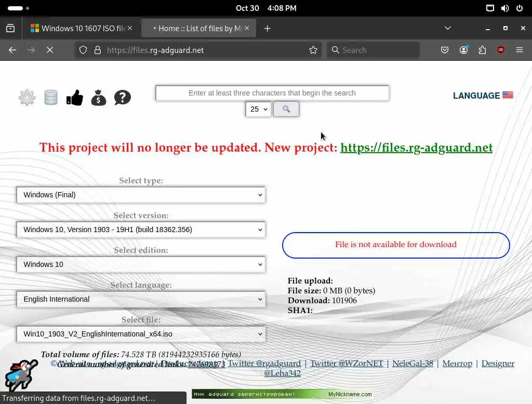The height and width of the screenshot is (404, 532).
Task: Open the Pocket save icon
Action: [445, 50]
